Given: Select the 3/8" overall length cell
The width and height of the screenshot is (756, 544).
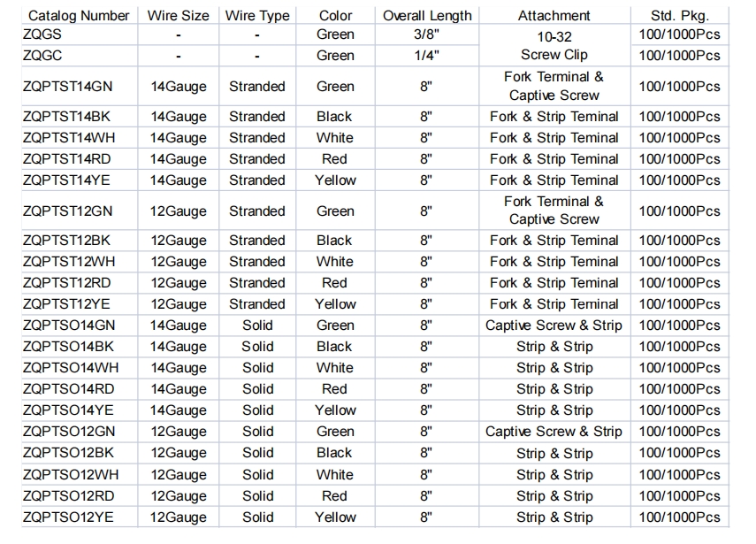Looking at the screenshot, I should point(427,34).
